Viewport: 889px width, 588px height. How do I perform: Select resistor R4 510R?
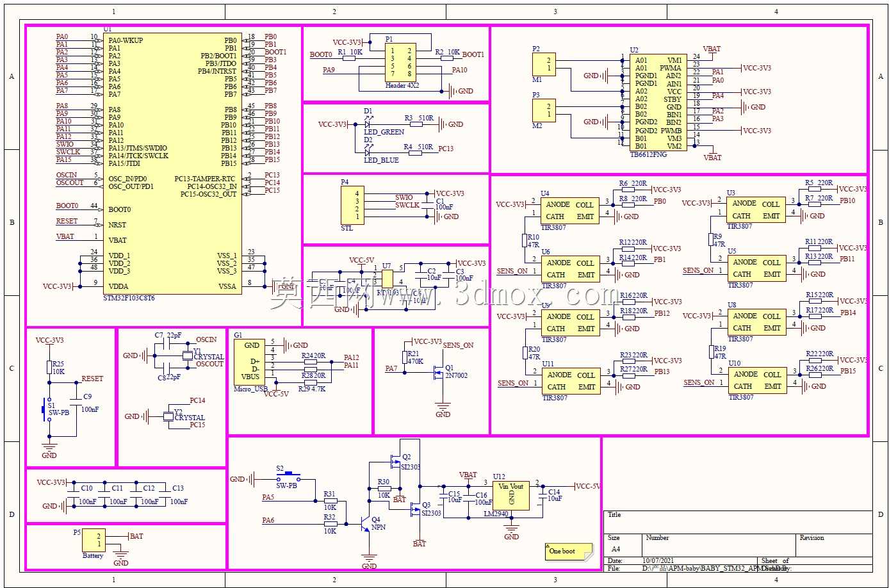point(415,152)
